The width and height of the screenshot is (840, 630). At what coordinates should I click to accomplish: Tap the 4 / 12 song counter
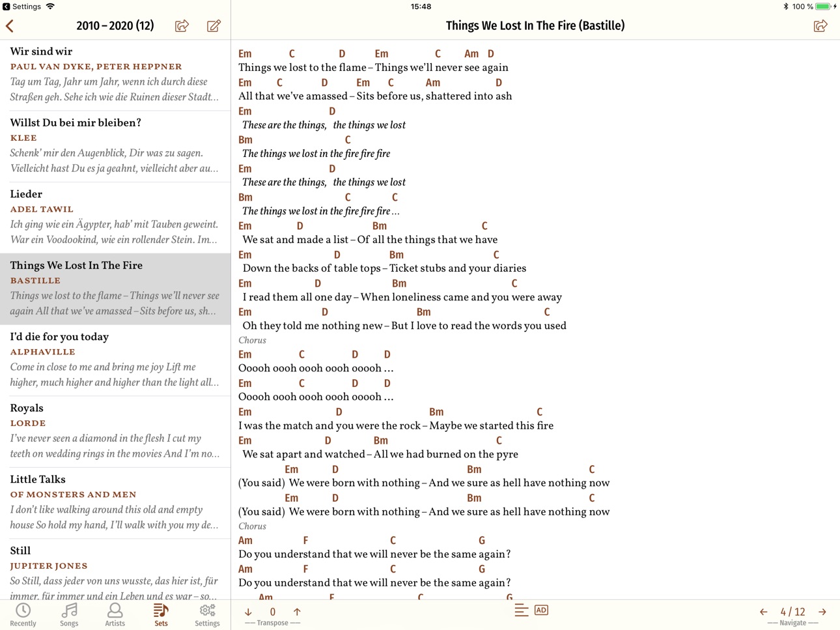pos(792,612)
